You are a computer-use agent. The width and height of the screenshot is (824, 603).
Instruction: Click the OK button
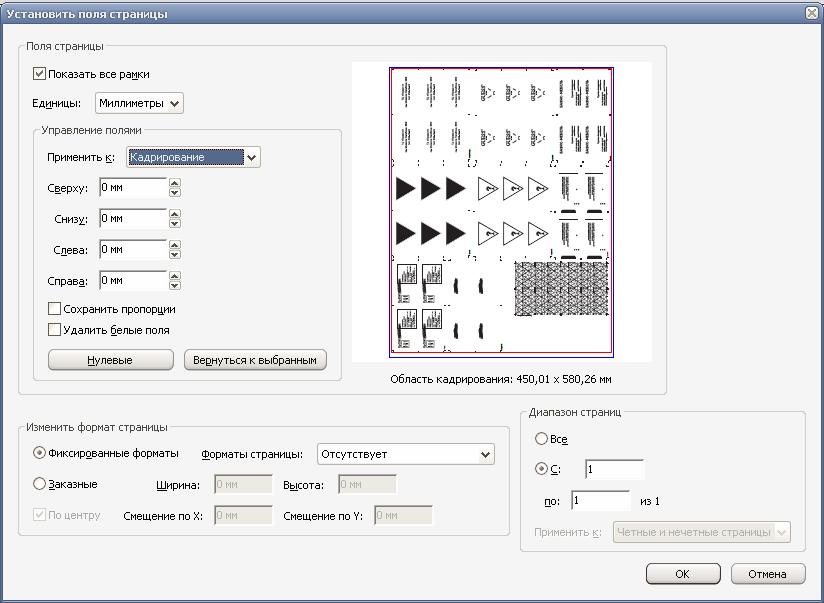(x=683, y=574)
